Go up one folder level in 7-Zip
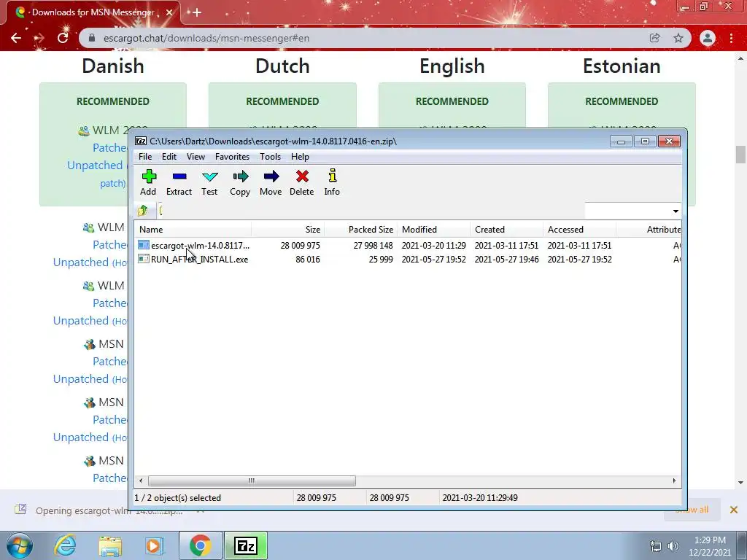This screenshot has height=560, width=747. [x=142, y=211]
